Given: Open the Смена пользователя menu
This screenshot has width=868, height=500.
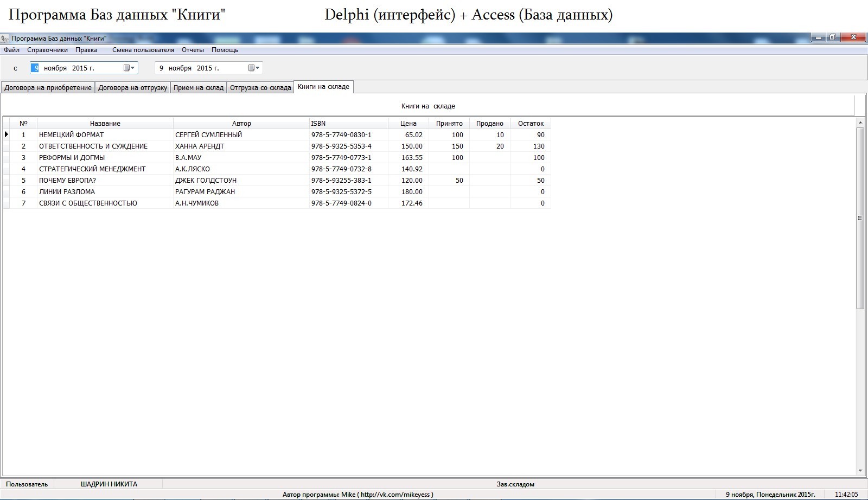Looking at the screenshot, I should point(143,50).
